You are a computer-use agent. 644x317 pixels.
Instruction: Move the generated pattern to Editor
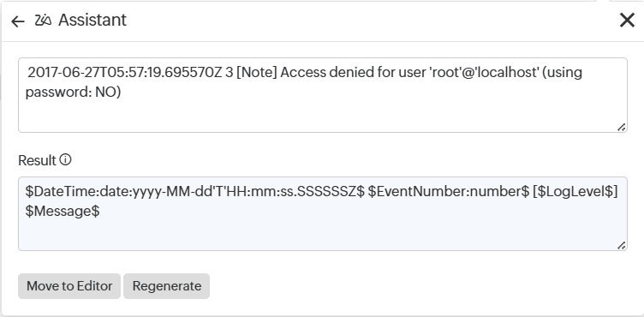[x=69, y=286]
